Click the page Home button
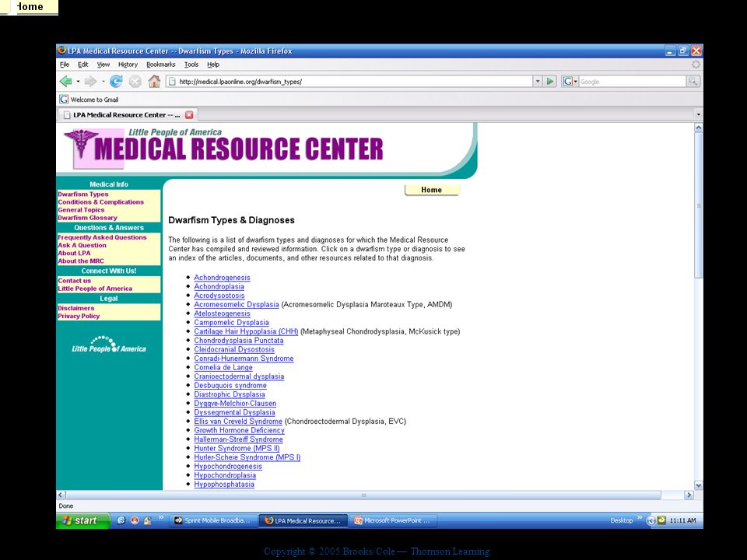Image resolution: width=747 pixels, height=560 pixels. click(x=432, y=190)
